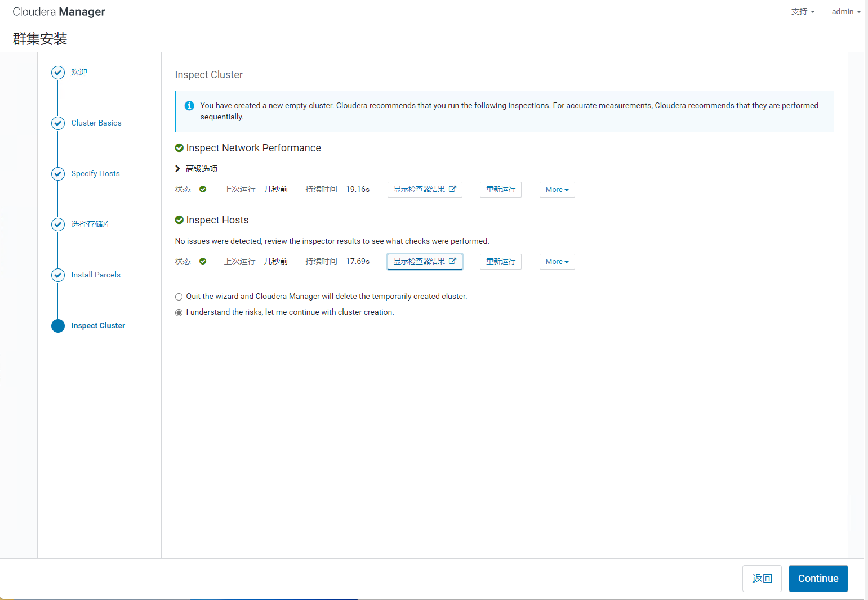The height and width of the screenshot is (600, 868).
Task: Click the filled Inspect Cluster step circle
Action: 58,326
